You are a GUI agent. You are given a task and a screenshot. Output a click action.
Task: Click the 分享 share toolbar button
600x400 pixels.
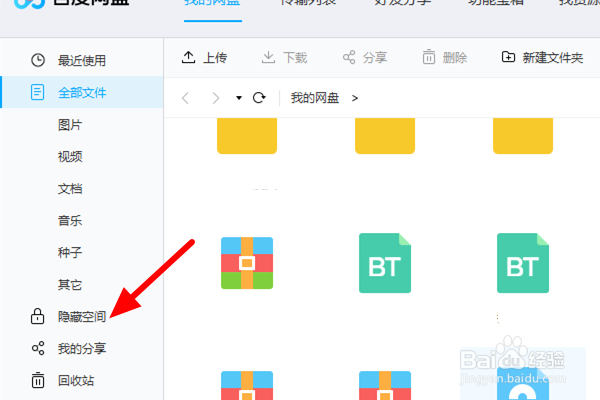click(365, 58)
